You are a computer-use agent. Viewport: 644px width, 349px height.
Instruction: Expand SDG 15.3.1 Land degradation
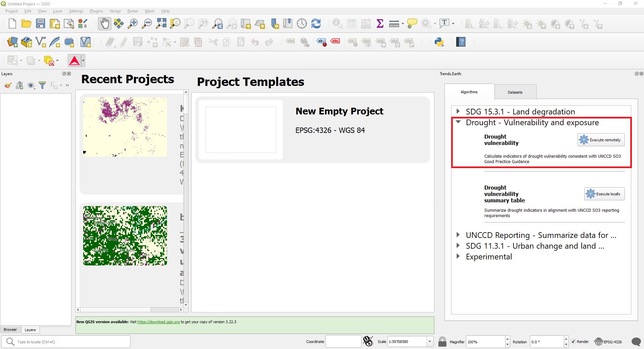(x=458, y=111)
